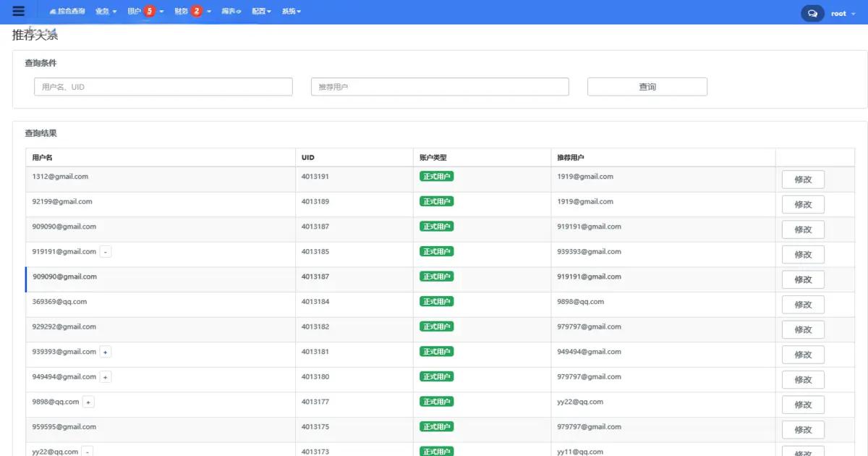The image size is (868, 456).
Task: Open the 报表 menu
Action: click(231, 12)
